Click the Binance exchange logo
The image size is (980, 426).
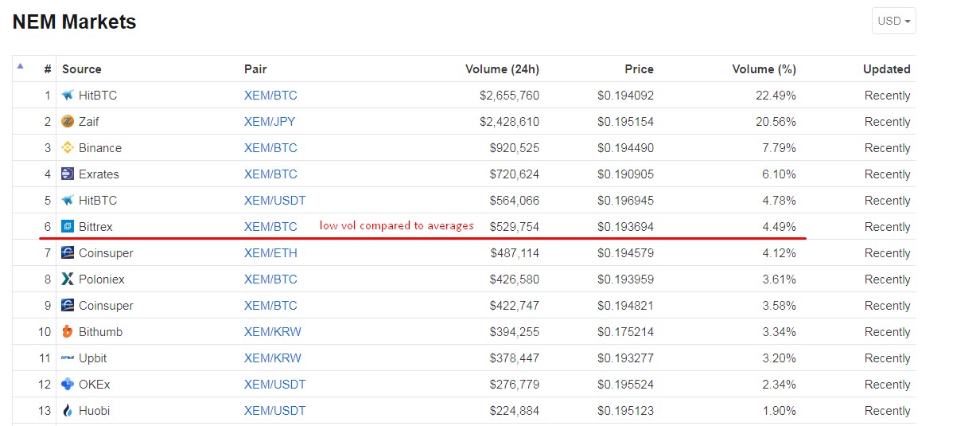(x=68, y=148)
